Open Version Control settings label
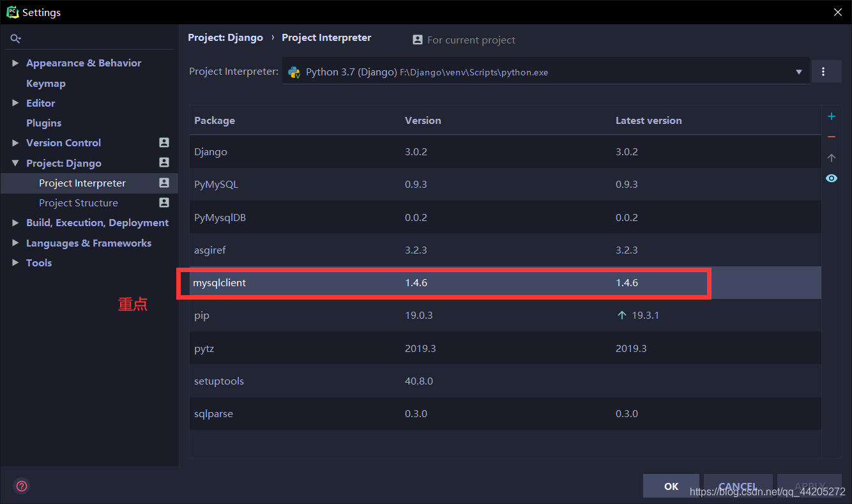 [x=63, y=142]
